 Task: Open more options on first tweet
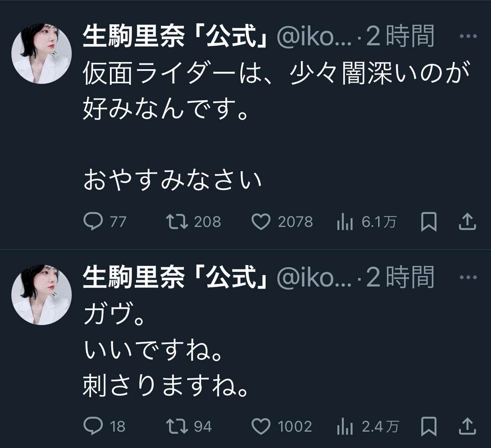coord(468,36)
